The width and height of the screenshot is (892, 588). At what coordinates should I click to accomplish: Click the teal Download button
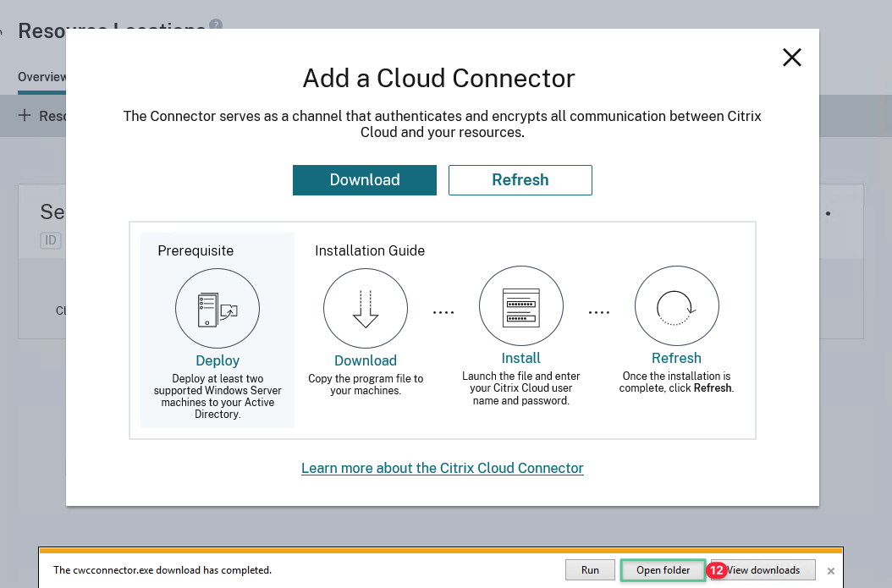[365, 179]
